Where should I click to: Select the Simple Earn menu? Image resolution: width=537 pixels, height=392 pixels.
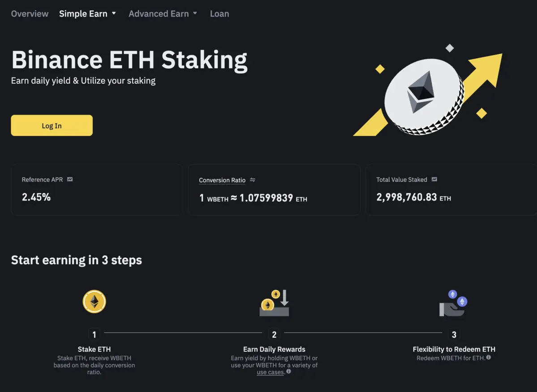83,14
